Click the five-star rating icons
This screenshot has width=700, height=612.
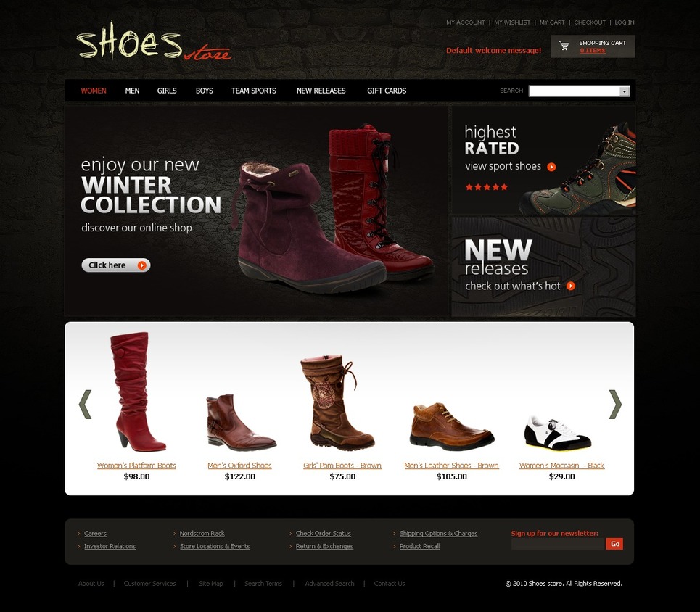point(487,187)
